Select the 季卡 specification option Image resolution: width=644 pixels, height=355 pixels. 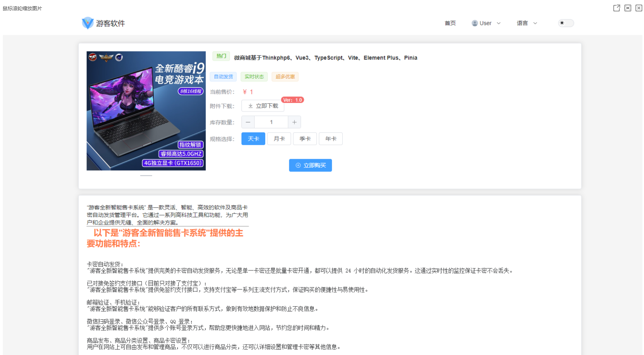tap(305, 139)
